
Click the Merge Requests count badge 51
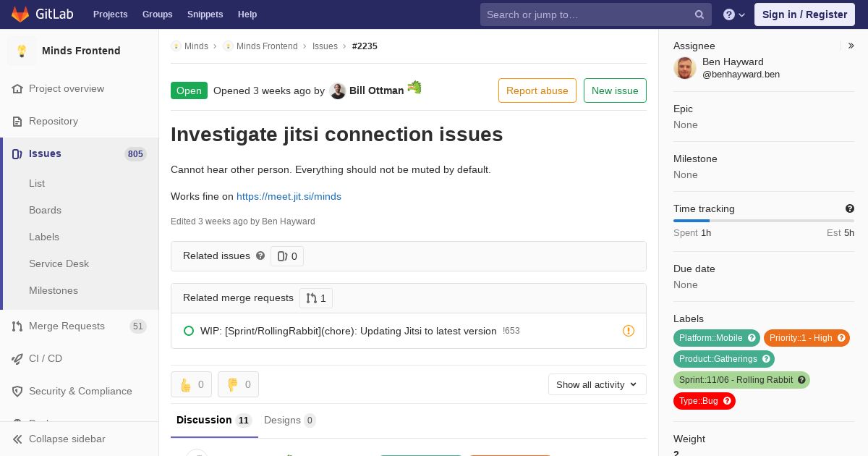coord(138,326)
